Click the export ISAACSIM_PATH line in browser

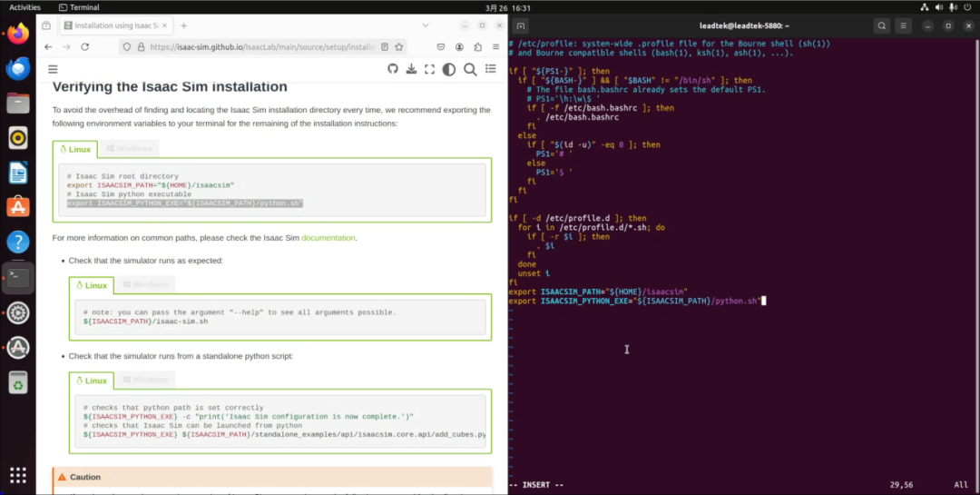coord(151,185)
